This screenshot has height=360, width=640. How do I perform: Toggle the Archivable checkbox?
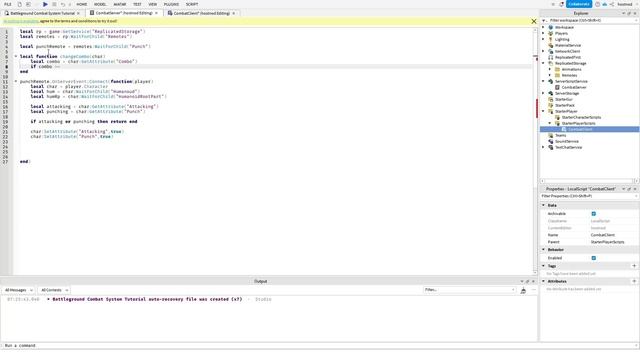593,213
